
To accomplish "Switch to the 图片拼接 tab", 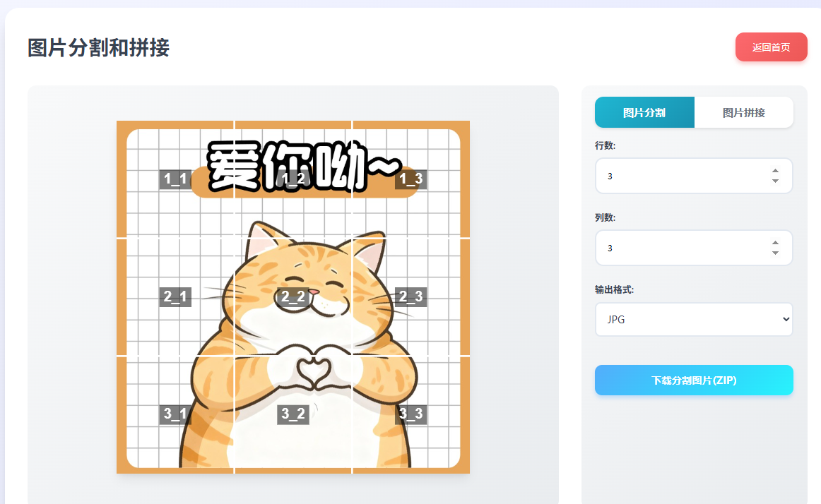I will pos(743,112).
